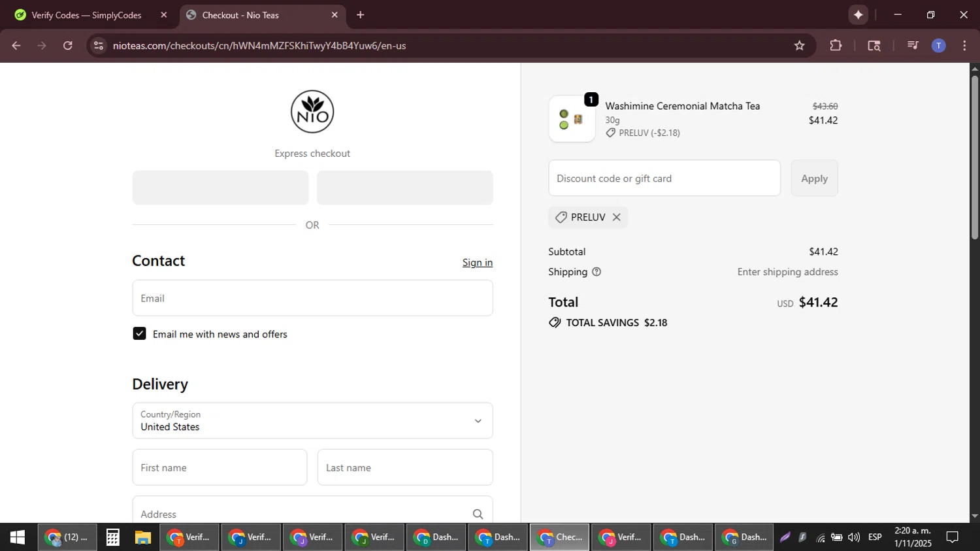Click the address search magnifier icon
This screenshot has width=980, height=551.
tap(478, 514)
